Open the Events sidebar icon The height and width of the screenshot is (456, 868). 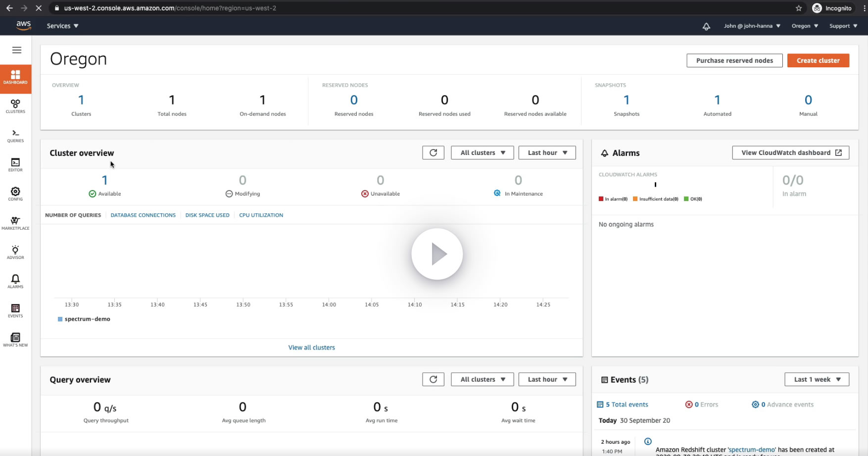[15, 311]
